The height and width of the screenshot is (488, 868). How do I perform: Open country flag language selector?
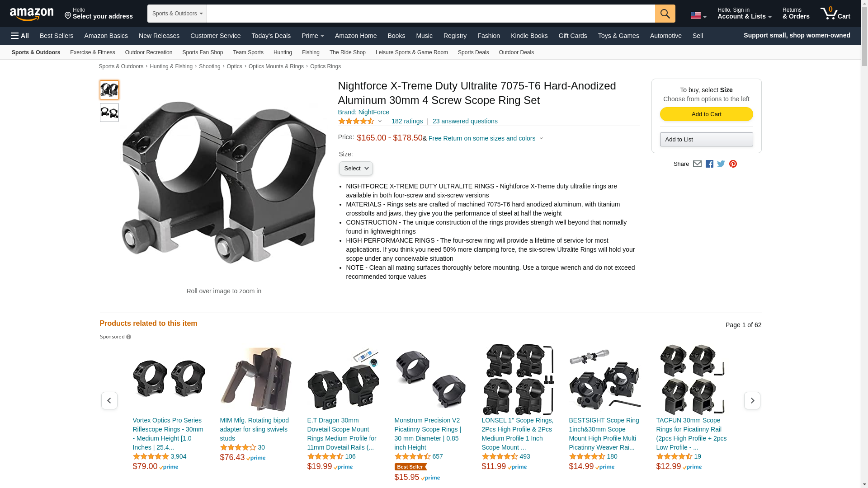click(x=698, y=16)
